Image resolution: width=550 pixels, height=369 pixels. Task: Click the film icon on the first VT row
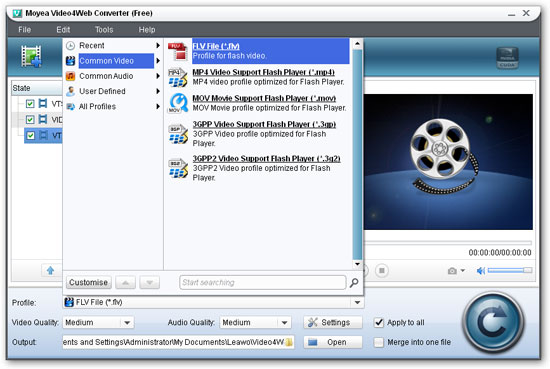click(x=43, y=103)
